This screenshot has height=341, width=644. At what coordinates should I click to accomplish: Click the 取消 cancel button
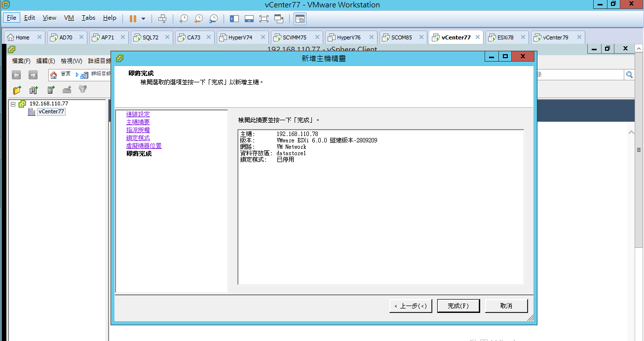pyautogui.click(x=506, y=306)
